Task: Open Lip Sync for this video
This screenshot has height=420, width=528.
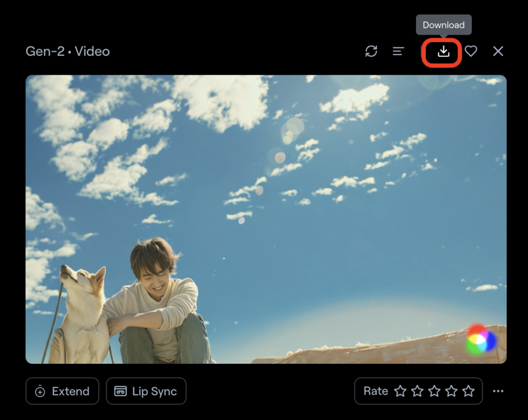Action: [x=146, y=391]
